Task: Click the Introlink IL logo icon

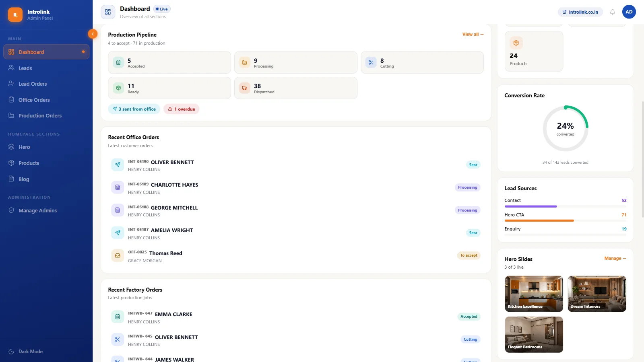Action: point(15,14)
